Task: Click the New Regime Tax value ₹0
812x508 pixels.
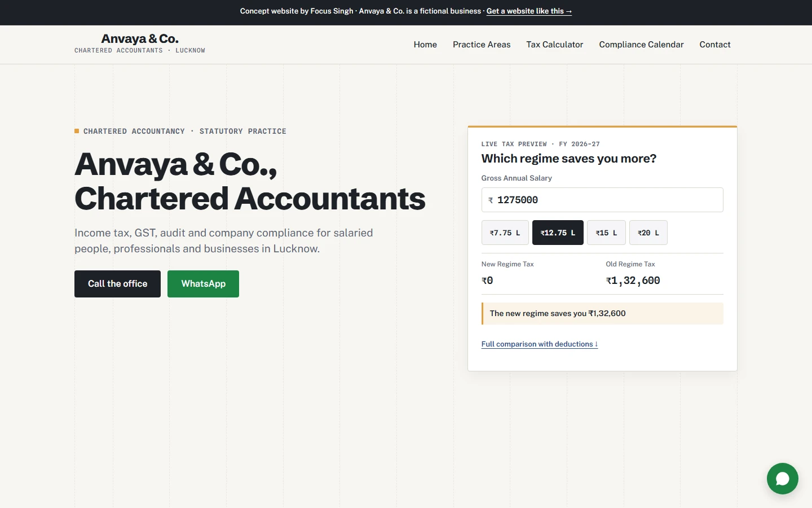Action: click(x=487, y=281)
